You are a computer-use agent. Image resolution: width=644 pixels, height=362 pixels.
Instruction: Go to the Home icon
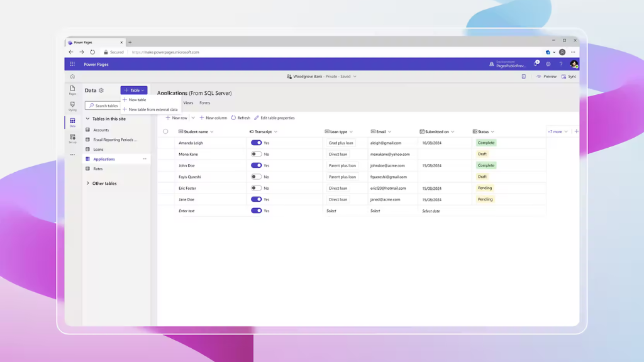click(72, 76)
